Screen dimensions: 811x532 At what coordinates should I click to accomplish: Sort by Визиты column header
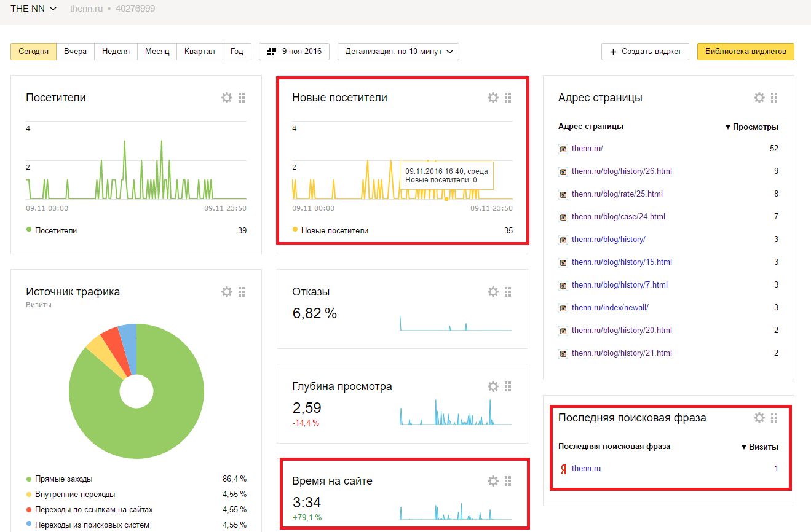[759, 447]
